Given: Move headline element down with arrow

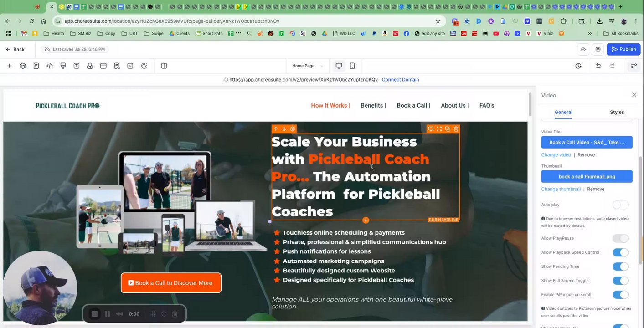Looking at the screenshot, I should (284, 129).
